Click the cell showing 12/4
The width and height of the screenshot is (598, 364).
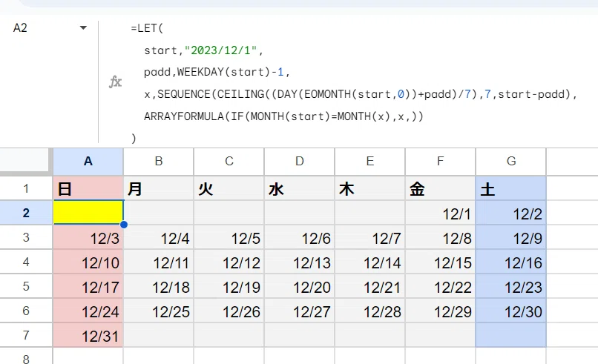pyautogui.click(x=159, y=237)
